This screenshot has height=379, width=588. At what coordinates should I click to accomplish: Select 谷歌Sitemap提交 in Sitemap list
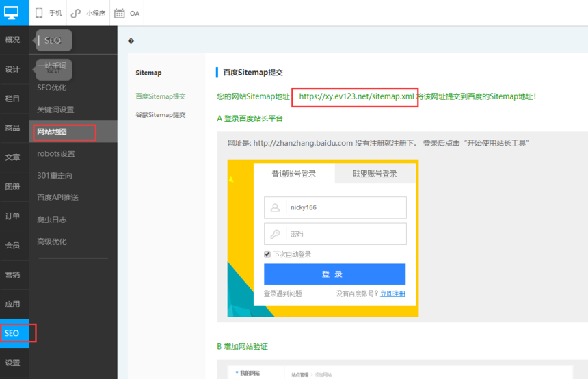(x=160, y=115)
